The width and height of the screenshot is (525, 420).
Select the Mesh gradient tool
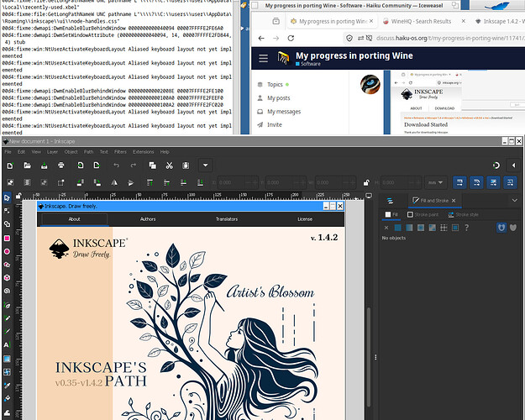pos(7,372)
